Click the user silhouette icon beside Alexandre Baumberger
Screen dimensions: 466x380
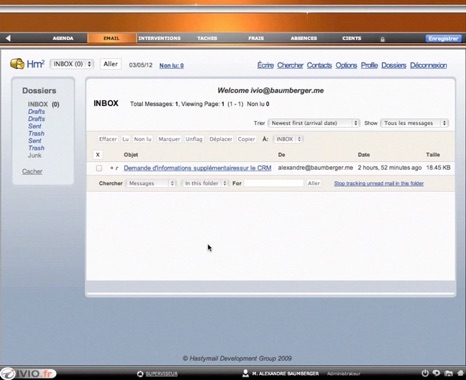[245, 373]
